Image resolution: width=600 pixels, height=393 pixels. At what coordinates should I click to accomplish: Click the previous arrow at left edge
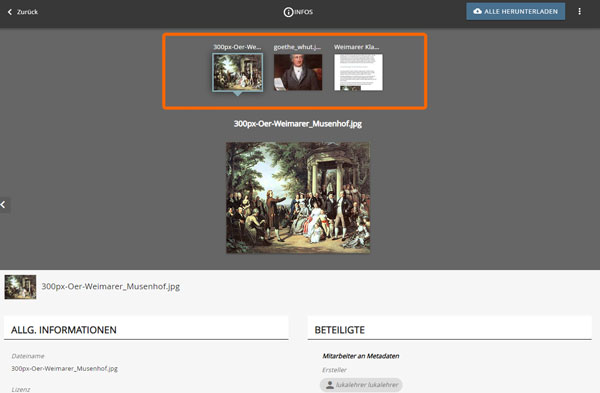point(4,205)
